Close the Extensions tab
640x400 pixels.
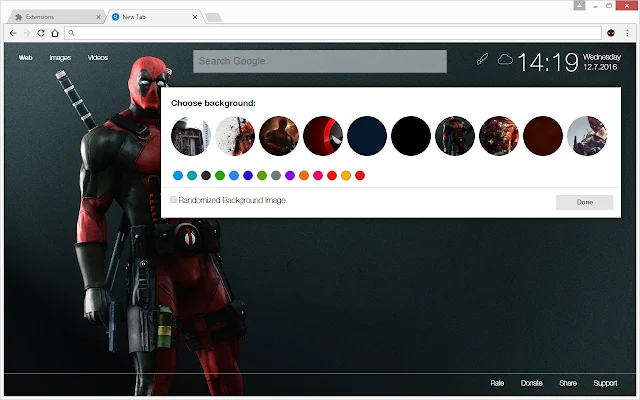click(98, 17)
